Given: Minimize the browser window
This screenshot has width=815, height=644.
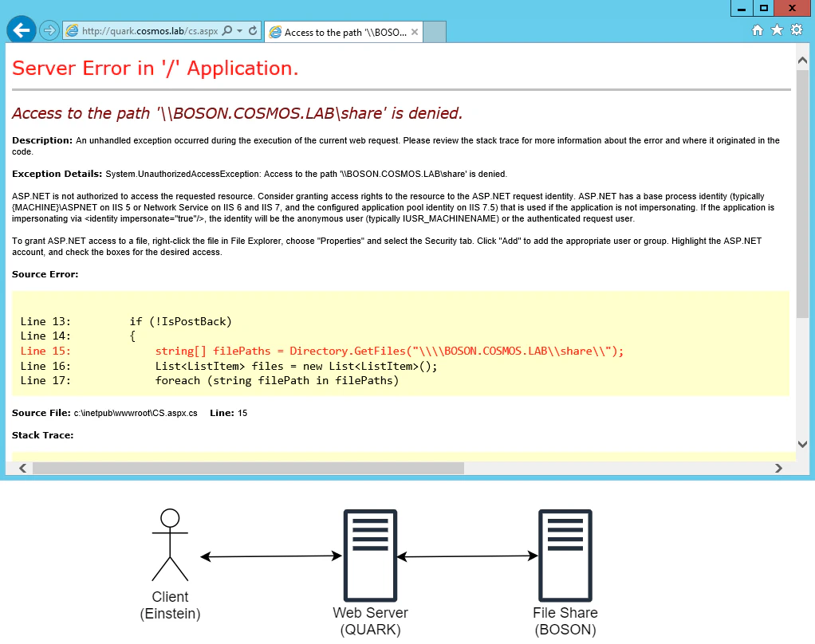Looking at the screenshot, I should [742, 8].
